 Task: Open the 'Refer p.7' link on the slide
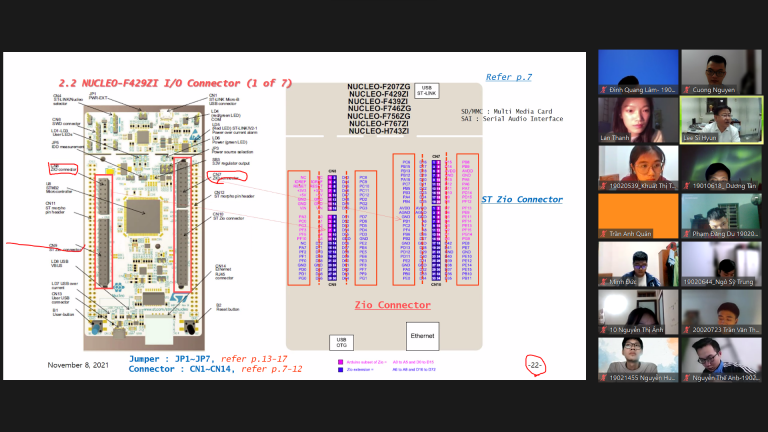pyautogui.click(x=508, y=77)
